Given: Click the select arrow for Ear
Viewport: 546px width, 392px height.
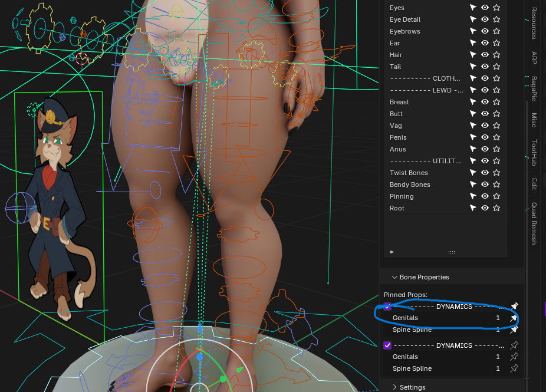Looking at the screenshot, I should click(x=473, y=43).
